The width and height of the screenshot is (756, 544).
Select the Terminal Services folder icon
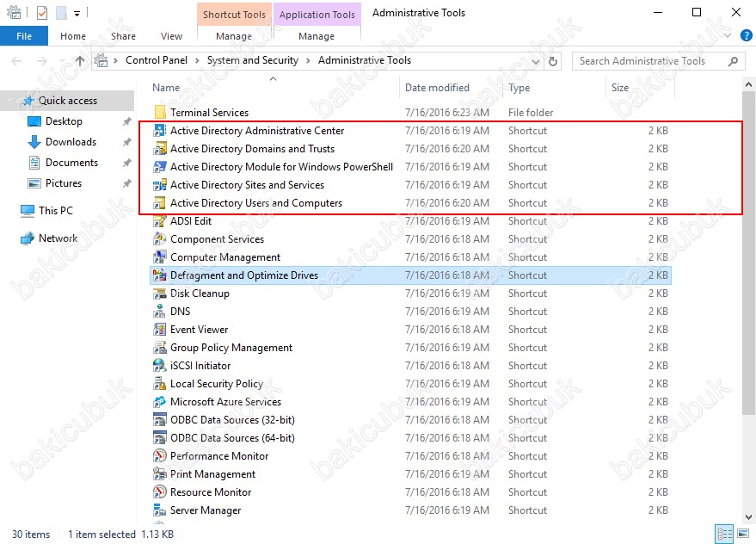point(160,113)
